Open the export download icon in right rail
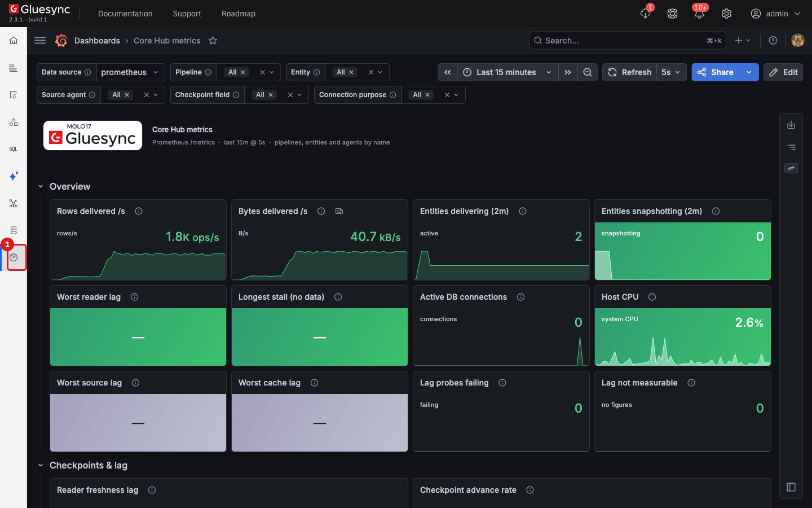Viewport: 812px width, 508px height. (791, 125)
